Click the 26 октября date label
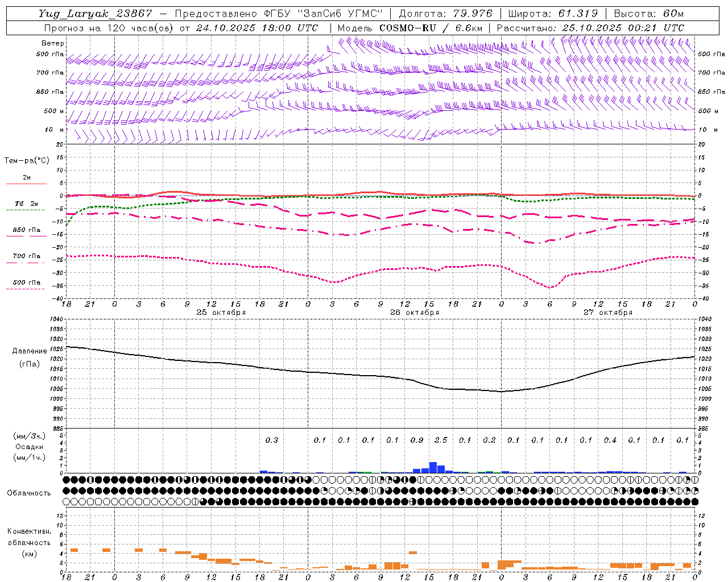 pos(415,313)
